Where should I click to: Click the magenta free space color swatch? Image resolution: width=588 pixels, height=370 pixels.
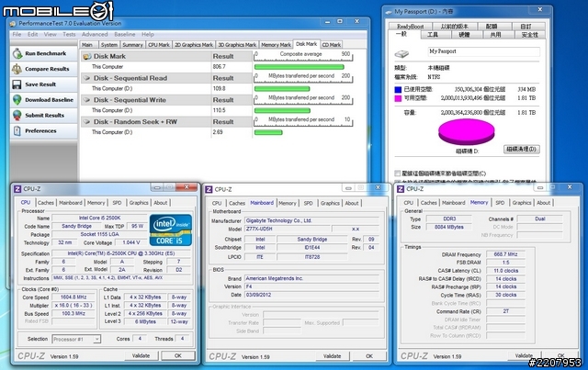pos(398,98)
